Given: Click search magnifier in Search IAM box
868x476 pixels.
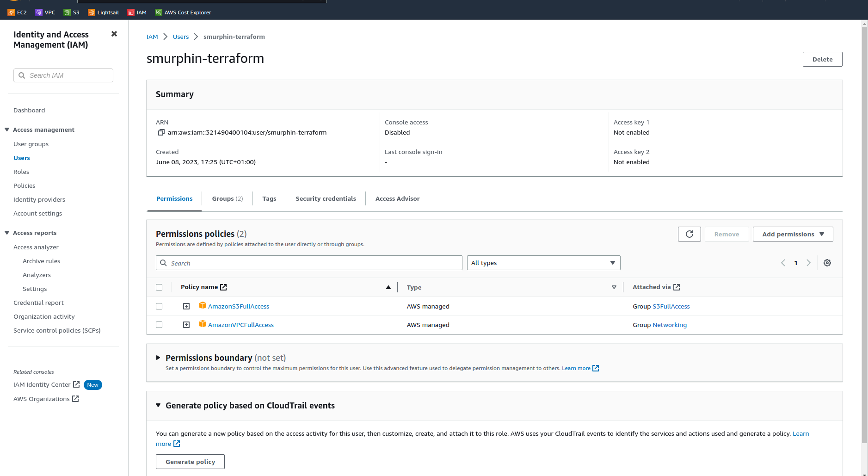Looking at the screenshot, I should point(22,75).
